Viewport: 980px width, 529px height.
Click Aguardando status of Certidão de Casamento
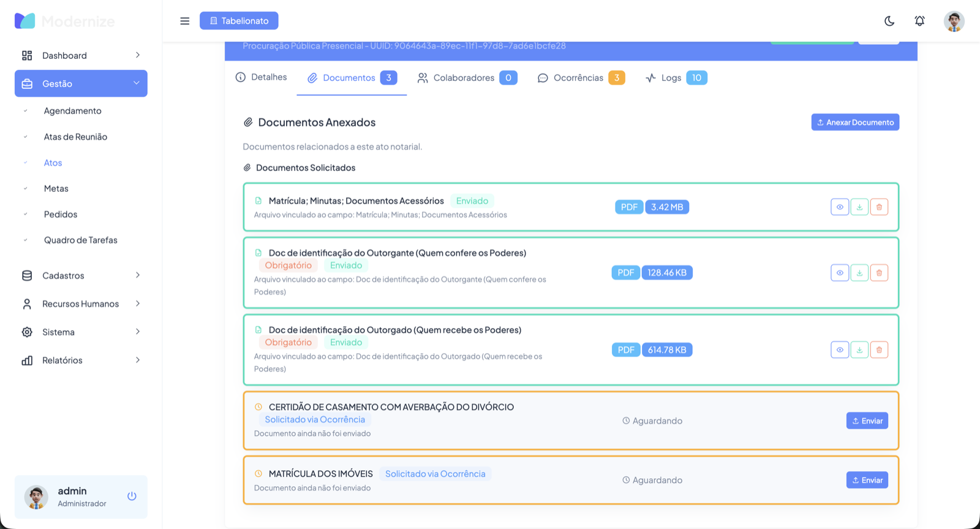[x=652, y=421]
